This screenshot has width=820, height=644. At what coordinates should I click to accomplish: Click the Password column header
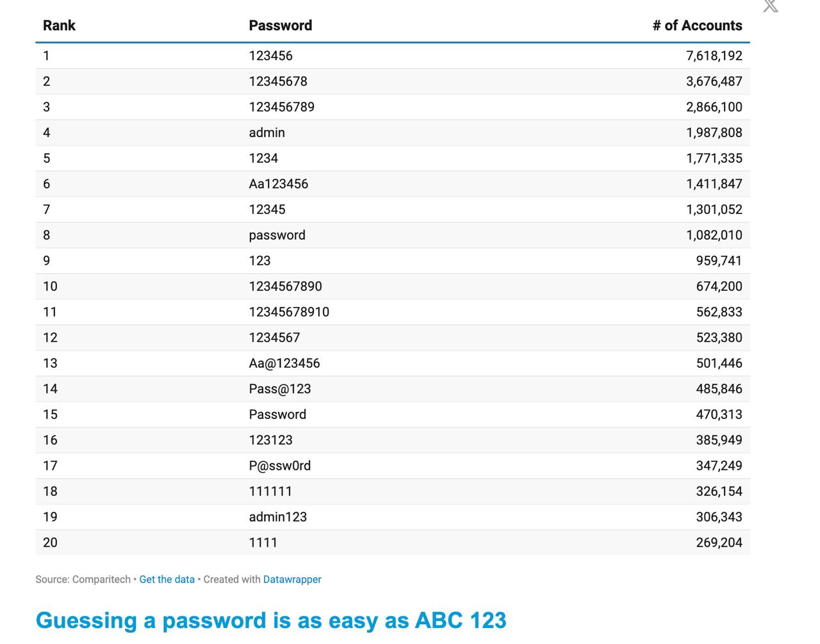click(x=281, y=26)
